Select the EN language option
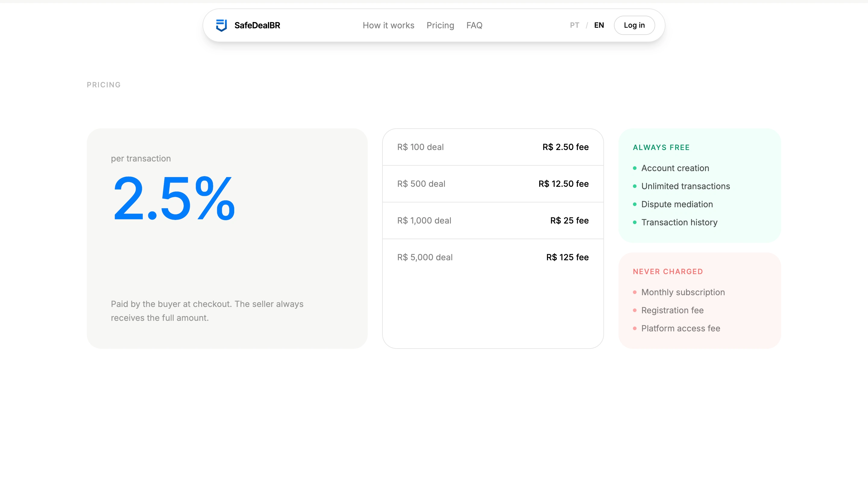This screenshot has width=868, height=488. (x=599, y=25)
